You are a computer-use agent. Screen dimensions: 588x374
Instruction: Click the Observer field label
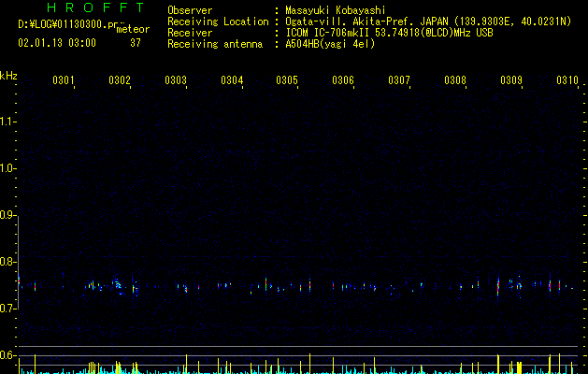tap(190, 10)
